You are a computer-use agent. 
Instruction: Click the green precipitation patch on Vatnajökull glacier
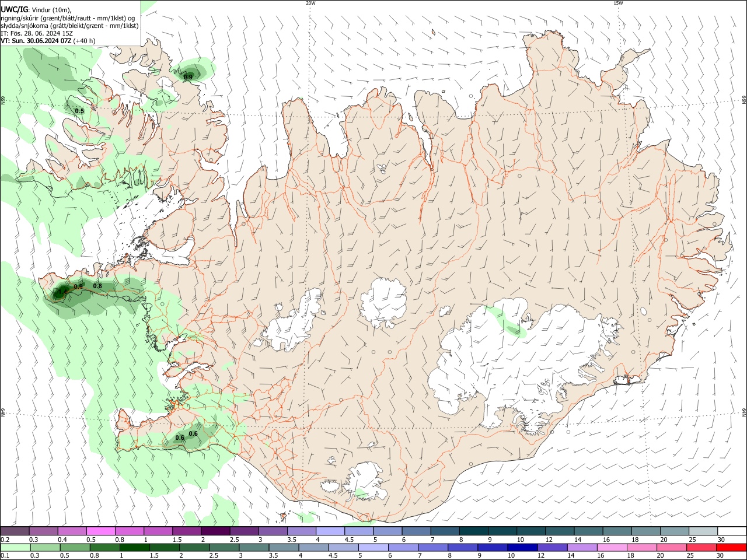(x=509, y=323)
